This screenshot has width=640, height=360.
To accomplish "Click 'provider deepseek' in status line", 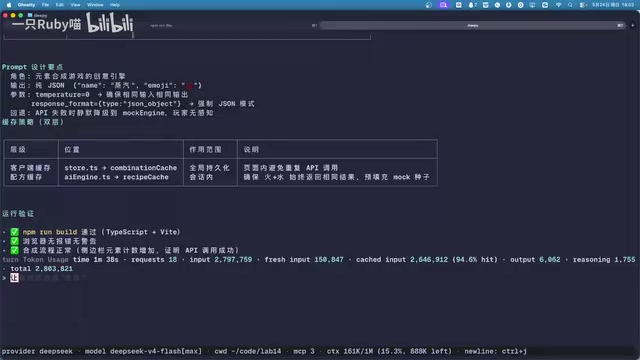I will click(x=37, y=351).
